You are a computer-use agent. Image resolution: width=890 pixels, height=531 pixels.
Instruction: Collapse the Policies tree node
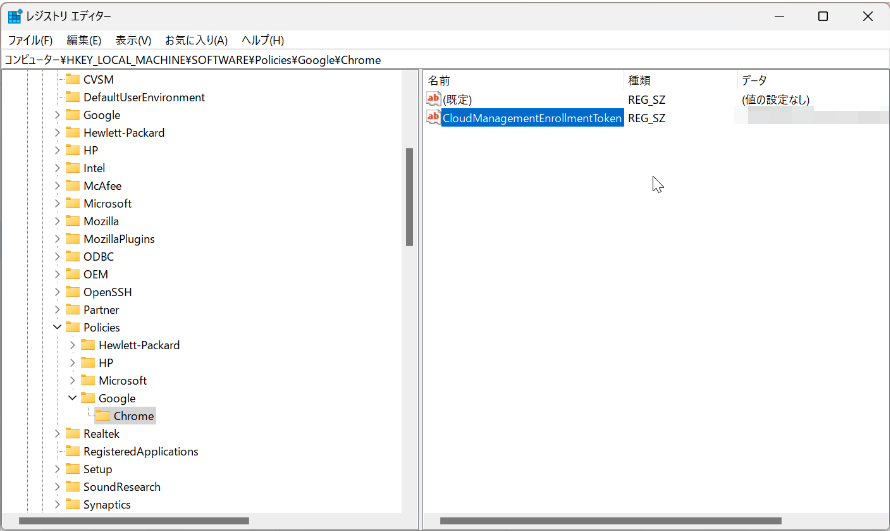click(x=57, y=327)
